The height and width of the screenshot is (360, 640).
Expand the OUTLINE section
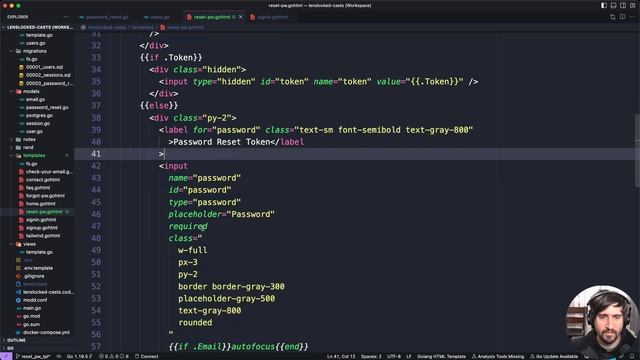point(16,340)
